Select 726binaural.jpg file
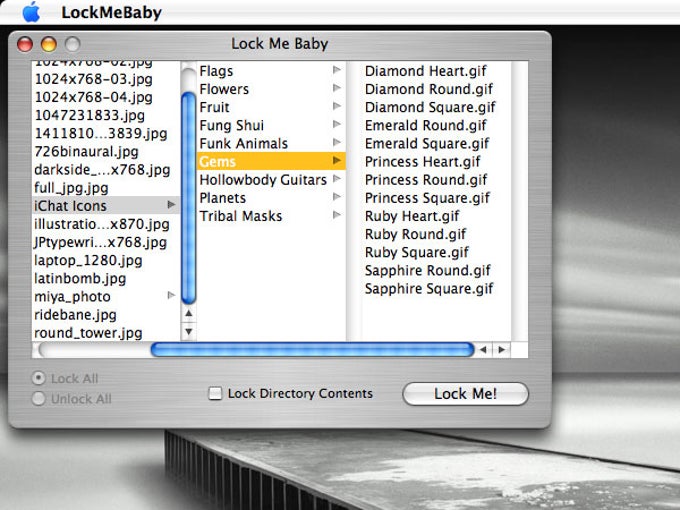Screen dimensions: 680x510 point(87,152)
